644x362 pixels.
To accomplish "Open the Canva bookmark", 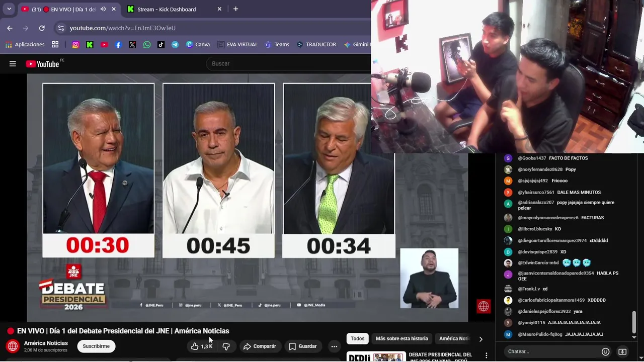I will (198, 45).
